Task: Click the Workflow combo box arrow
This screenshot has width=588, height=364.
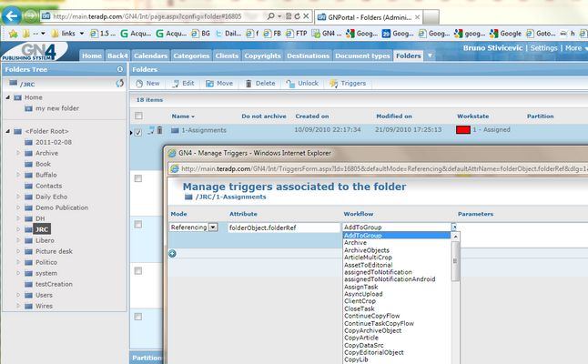Action: tap(454, 227)
